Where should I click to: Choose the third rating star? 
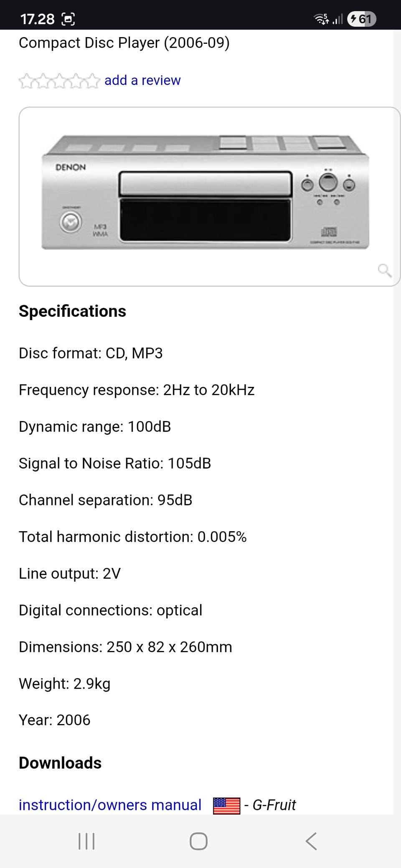(59, 81)
